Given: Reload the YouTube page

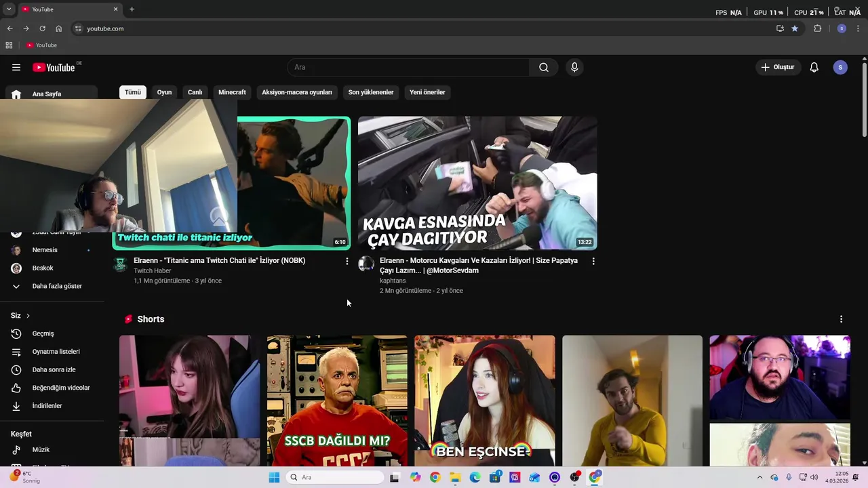Looking at the screenshot, I should 42,28.
